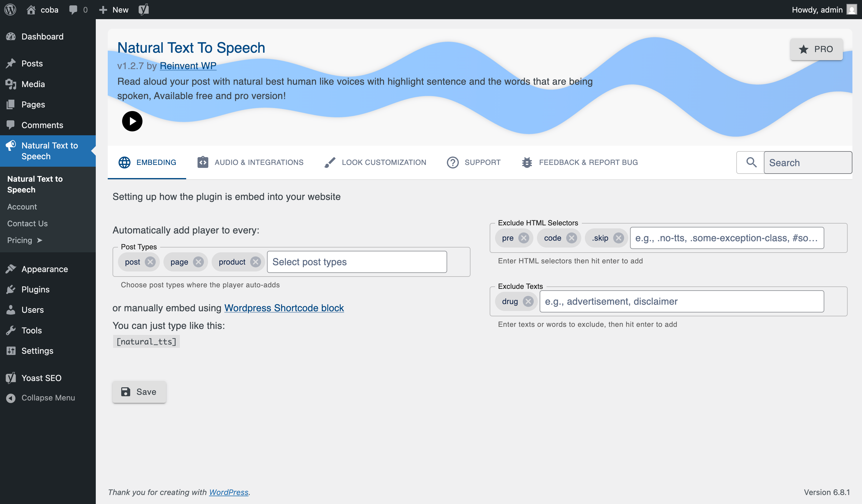Follow the Reinvent WP author link
Image resolution: width=862 pixels, height=504 pixels.
pyautogui.click(x=188, y=66)
